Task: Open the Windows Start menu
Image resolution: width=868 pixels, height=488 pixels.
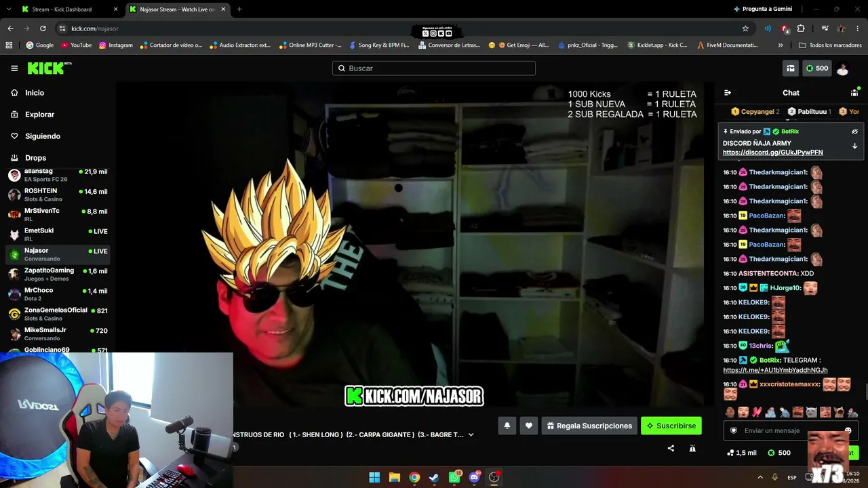Action: pyautogui.click(x=374, y=477)
